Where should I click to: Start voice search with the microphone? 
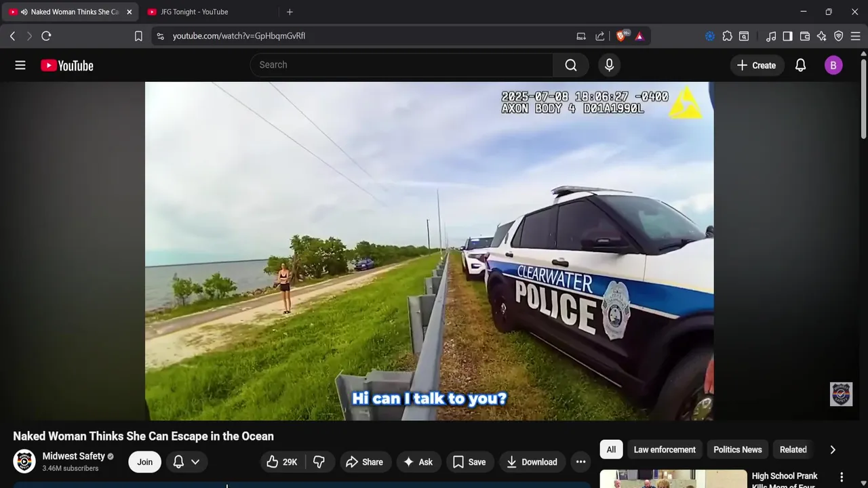[609, 65]
